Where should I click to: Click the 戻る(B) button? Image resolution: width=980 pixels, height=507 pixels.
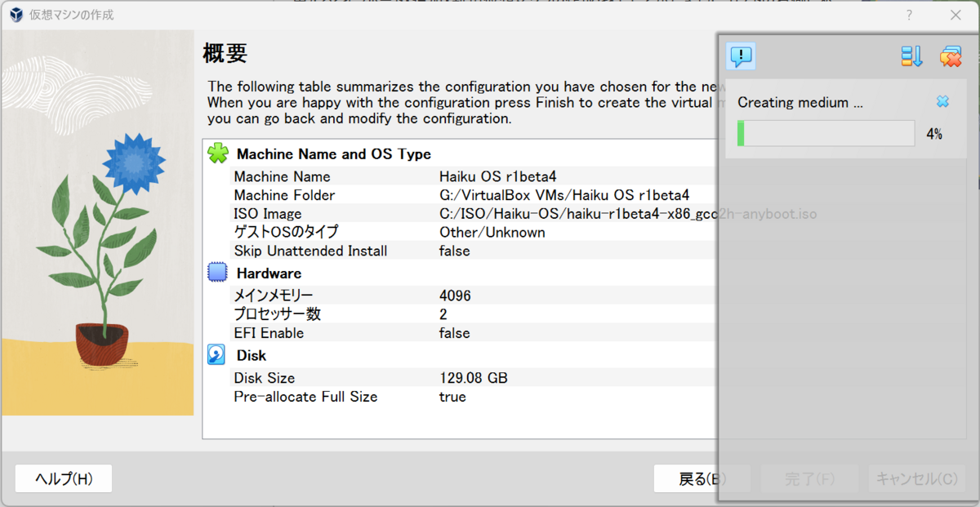[702, 479]
